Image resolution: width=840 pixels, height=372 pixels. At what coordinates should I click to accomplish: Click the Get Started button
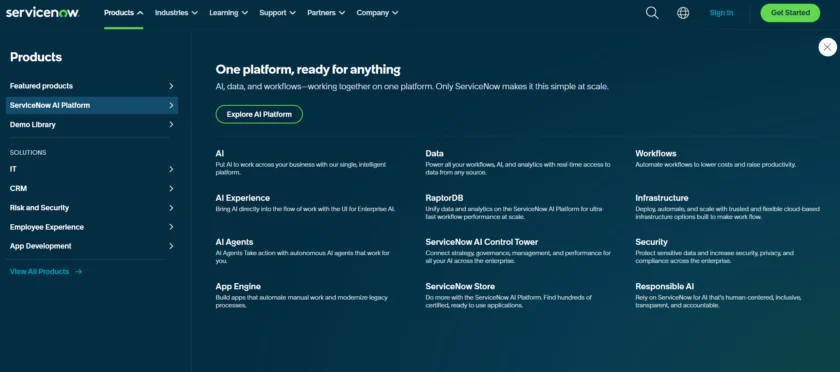click(x=790, y=13)
